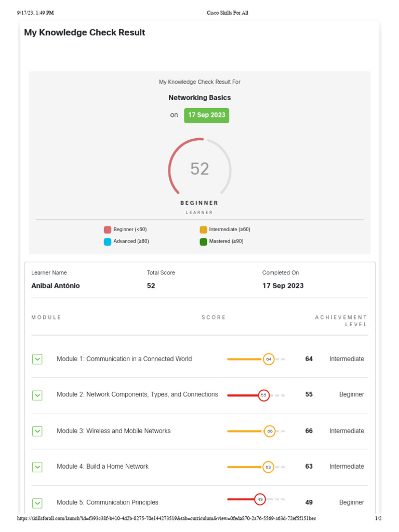Open the skillsforall.com URL in footer
This screenshot has width=399, height=532.
point(166,518)
